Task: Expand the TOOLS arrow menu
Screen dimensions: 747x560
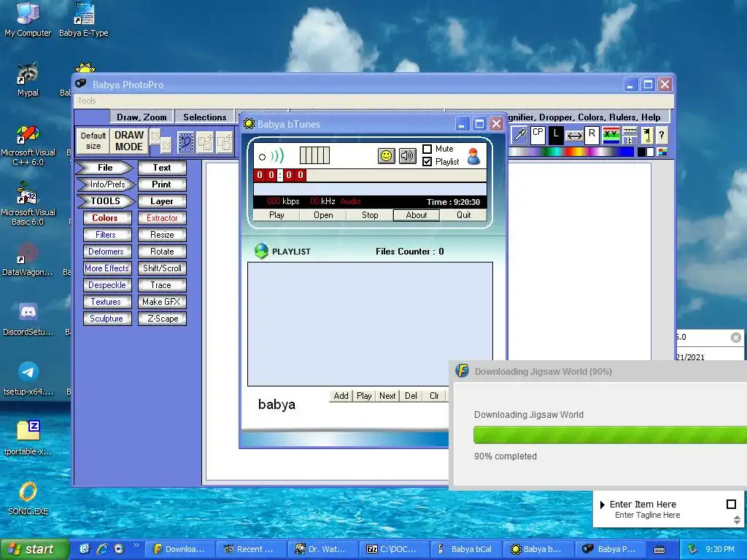Action: click(x=106, y=201)
